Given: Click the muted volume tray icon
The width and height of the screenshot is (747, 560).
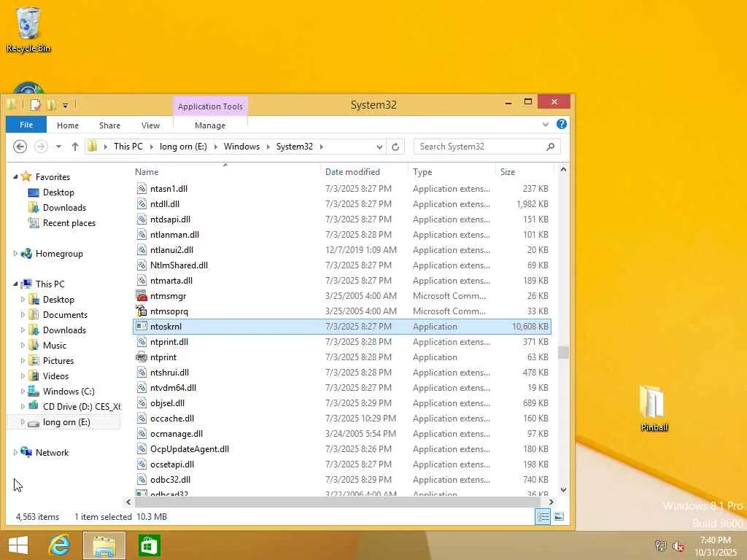Looking at the screenshot, I should (x=678, y=545).
